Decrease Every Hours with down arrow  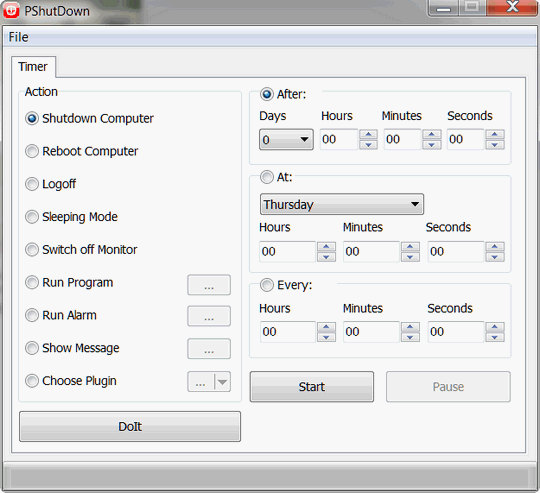(326, 337)
